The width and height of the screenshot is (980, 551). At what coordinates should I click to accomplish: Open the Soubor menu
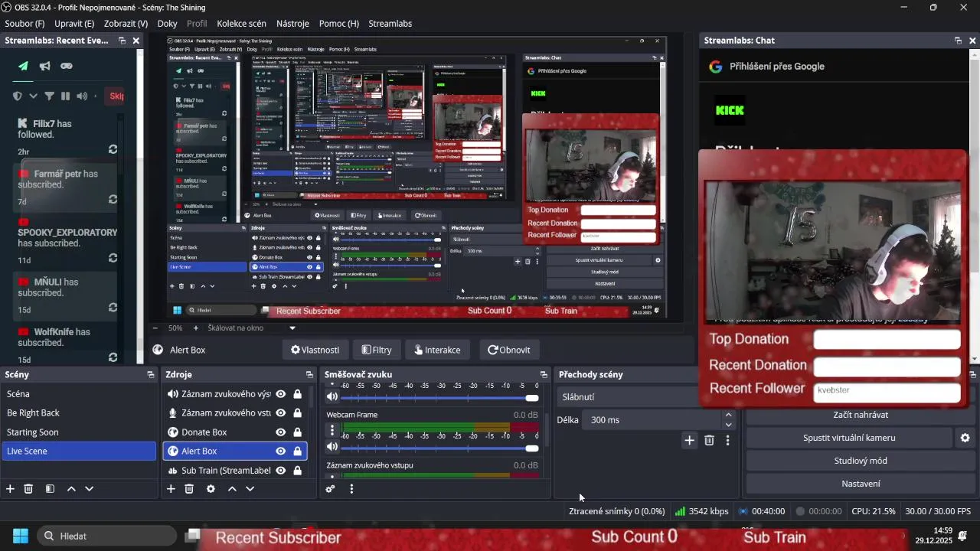pyautogui.click(x=24, y=24)
